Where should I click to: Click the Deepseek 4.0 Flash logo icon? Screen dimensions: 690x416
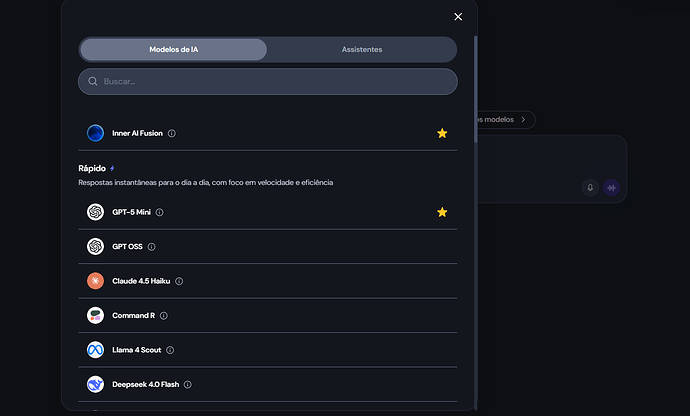tap(95, 384)
